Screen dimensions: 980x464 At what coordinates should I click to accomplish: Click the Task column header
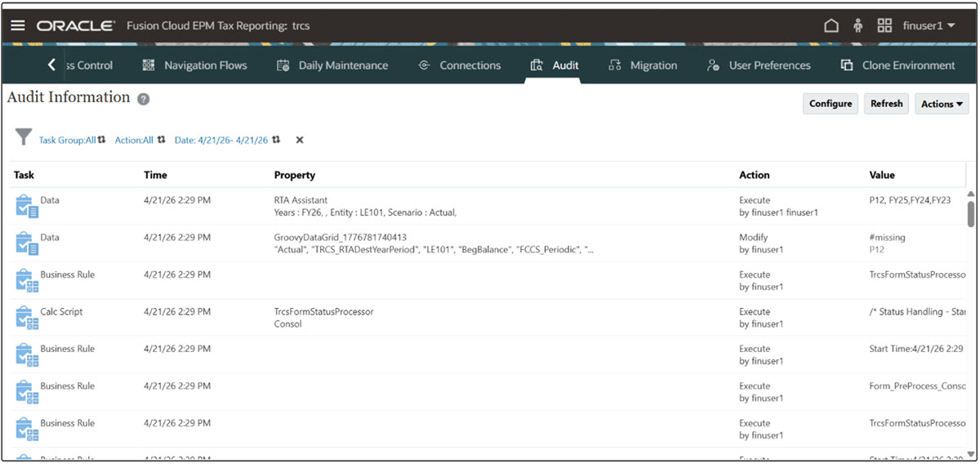(x=24, y=175)
